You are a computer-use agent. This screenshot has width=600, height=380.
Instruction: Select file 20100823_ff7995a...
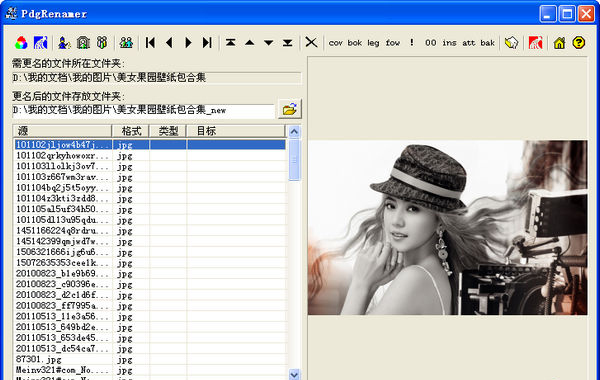click(x=150, y=306)
